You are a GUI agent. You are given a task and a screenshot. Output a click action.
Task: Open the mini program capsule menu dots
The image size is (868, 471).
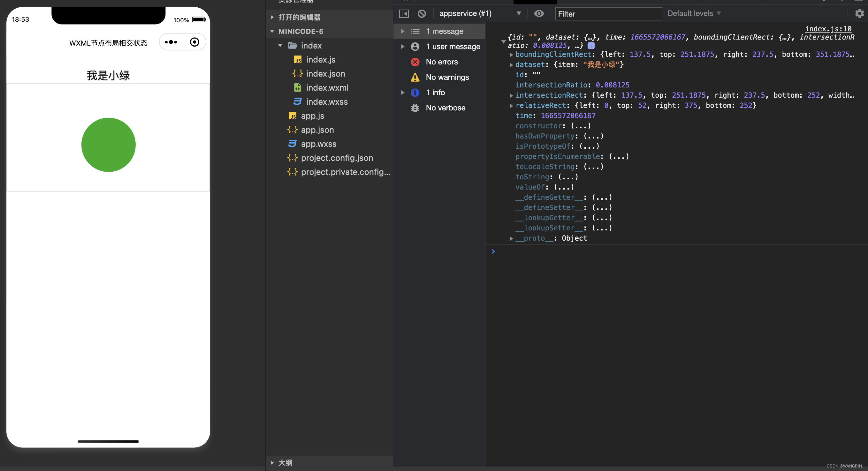171,42
